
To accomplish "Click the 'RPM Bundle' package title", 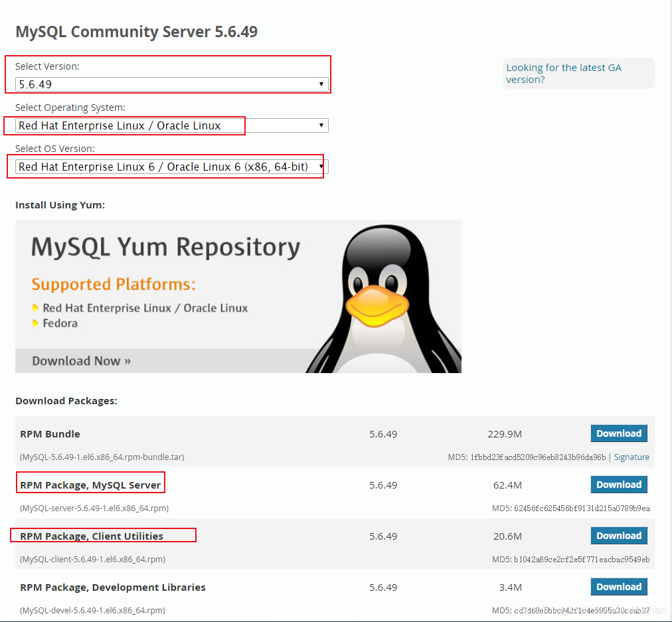I will (50, 434).
